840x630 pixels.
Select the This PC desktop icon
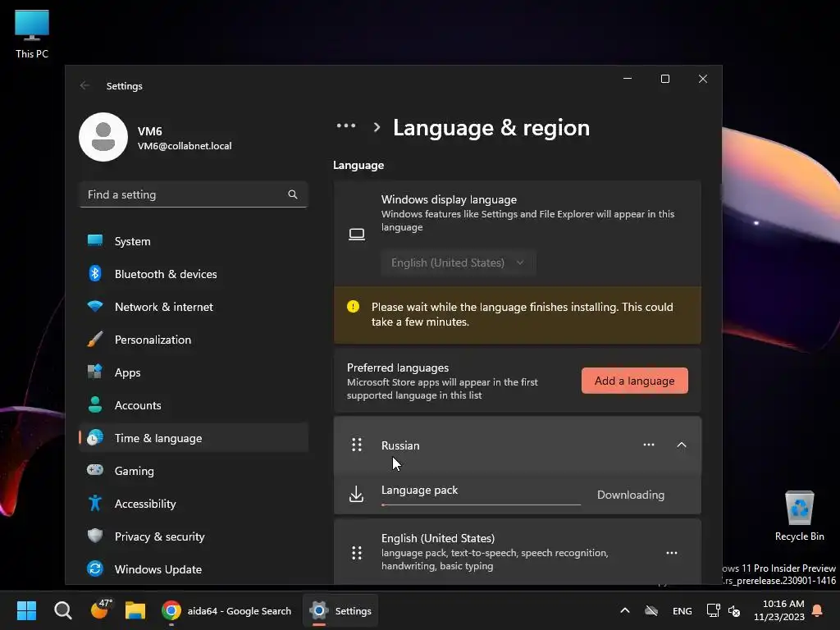[x=32, y=34]
